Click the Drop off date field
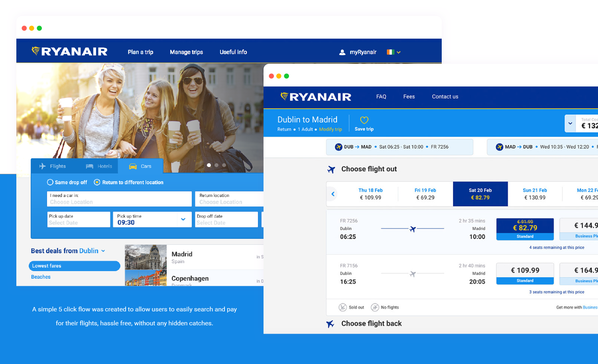Screen dimensions: 598x364 pyautogui.click(x=226, y=220)
